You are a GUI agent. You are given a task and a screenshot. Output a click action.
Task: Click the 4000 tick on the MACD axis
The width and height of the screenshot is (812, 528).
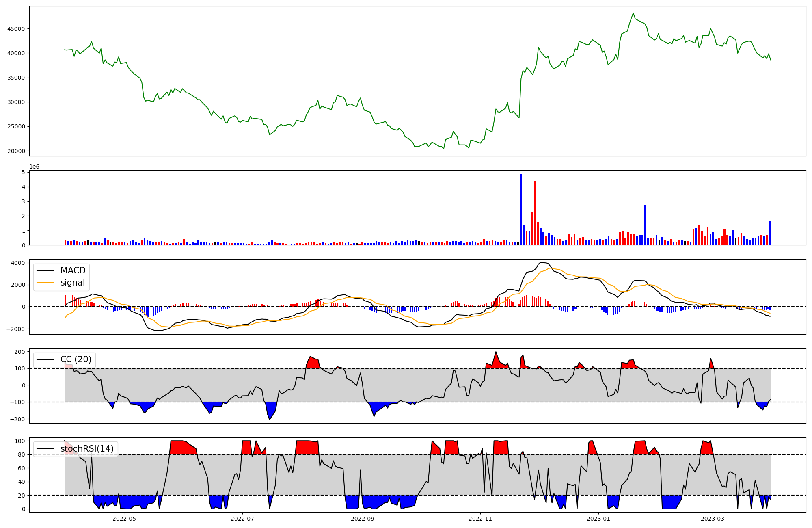coord(18,263)
